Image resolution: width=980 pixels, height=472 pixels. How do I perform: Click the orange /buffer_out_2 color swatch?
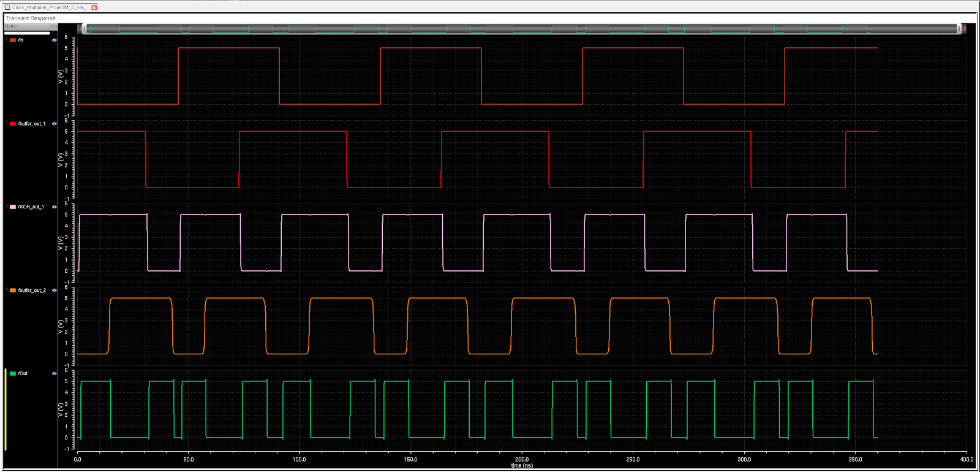[x=13, y=291]
